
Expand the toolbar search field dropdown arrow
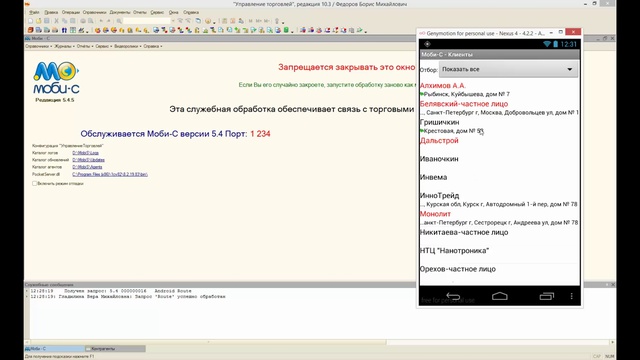pyautogui.click(x=173, y=21)
